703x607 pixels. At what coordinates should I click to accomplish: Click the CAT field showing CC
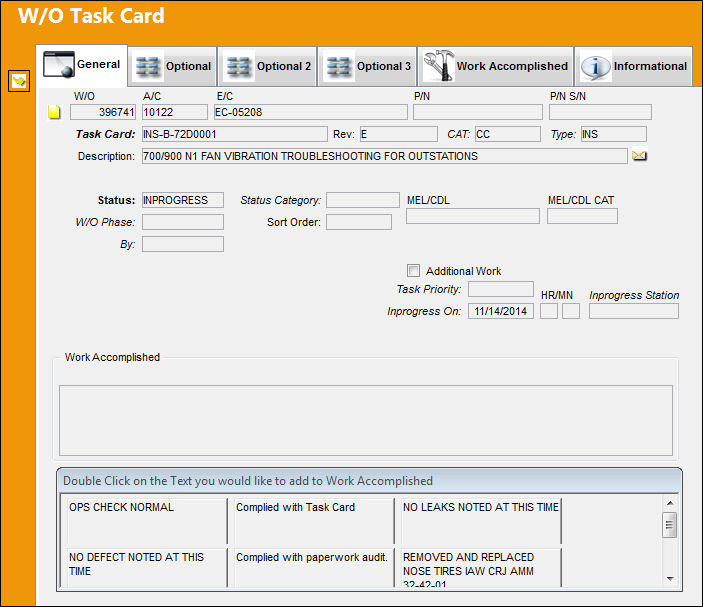(x=508, y=134)
